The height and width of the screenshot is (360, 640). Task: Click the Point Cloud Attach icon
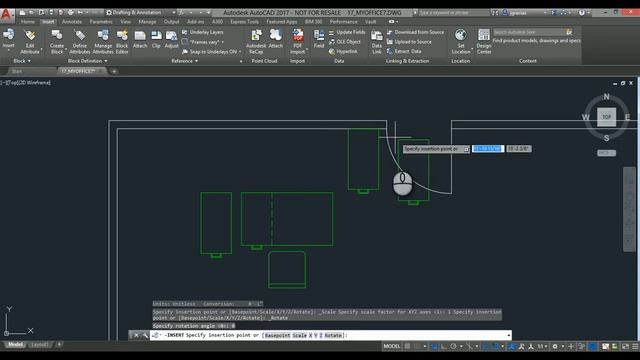[x=276, y=35]
